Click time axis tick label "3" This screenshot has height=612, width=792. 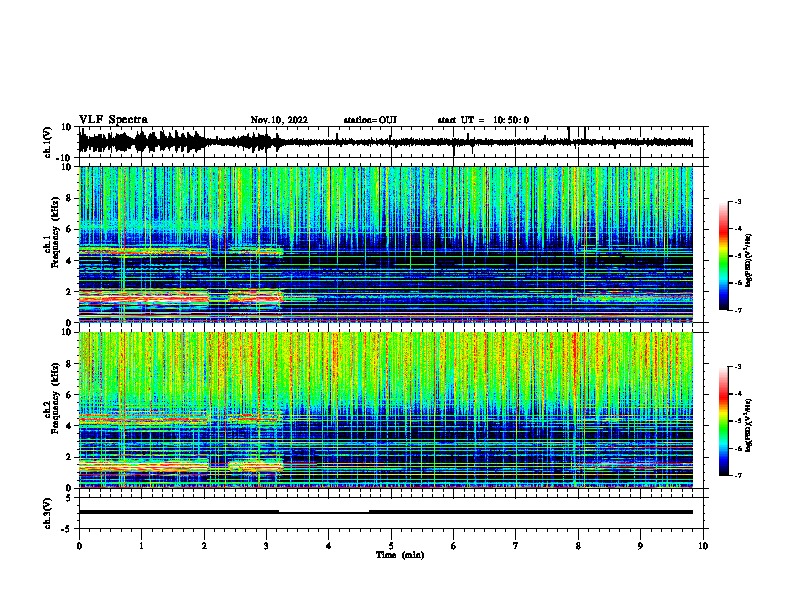266,546
